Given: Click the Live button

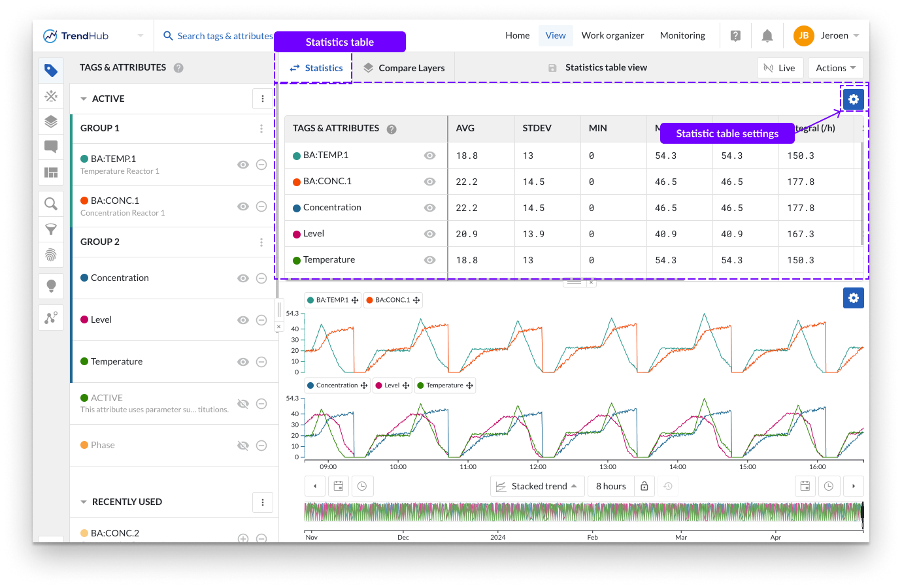Looking at the screenshot, I should point(780,68).
